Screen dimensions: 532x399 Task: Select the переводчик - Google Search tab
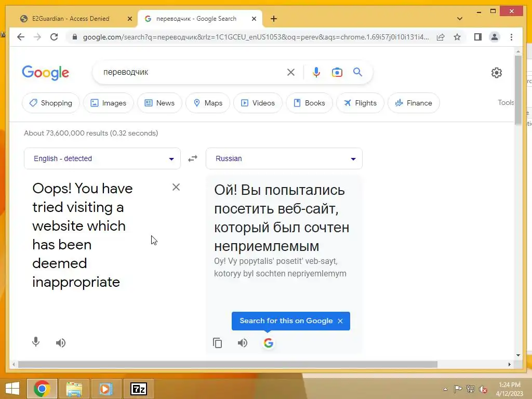tap(196, 19)
